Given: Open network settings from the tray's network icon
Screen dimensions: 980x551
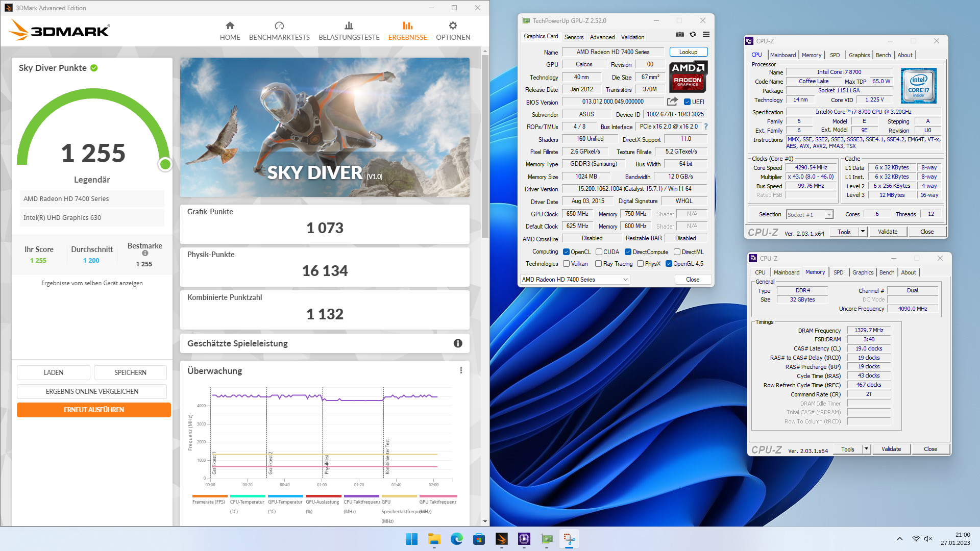Looking at the screenshot, I should [916, 539].
